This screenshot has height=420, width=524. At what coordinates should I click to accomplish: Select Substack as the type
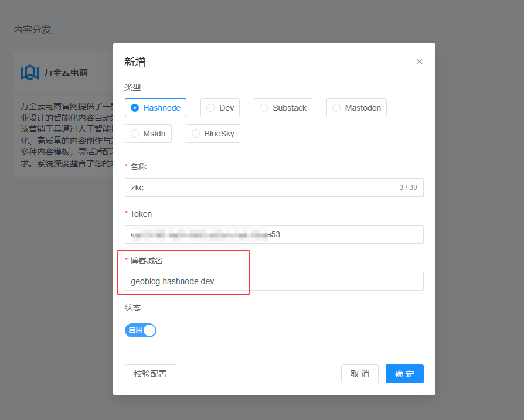click(x=283, y=108)
